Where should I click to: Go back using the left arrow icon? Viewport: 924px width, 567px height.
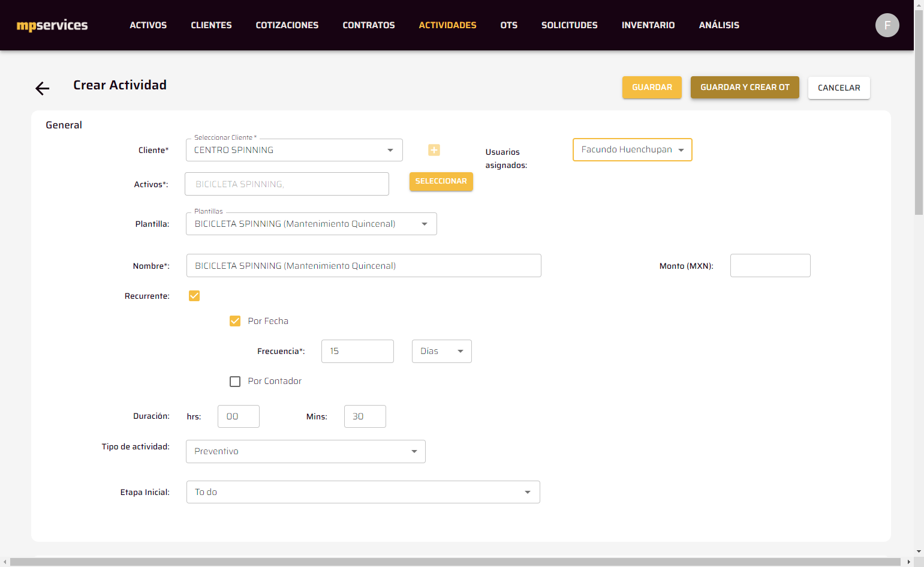pyautogui.click(x=42, y=89)
